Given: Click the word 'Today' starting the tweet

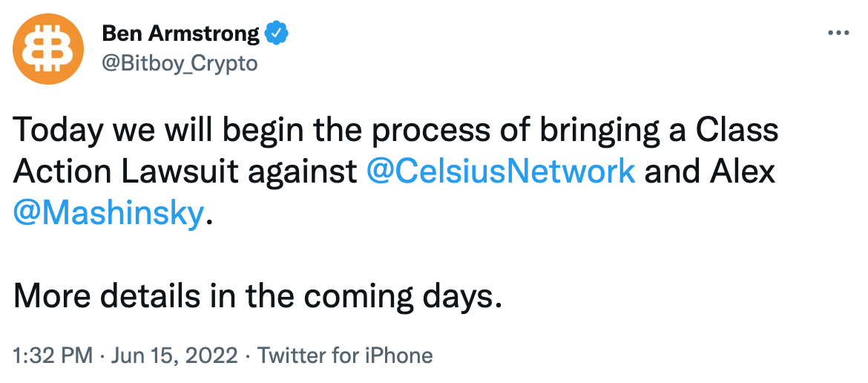Looking at the screenshot, I should (57, 130).
